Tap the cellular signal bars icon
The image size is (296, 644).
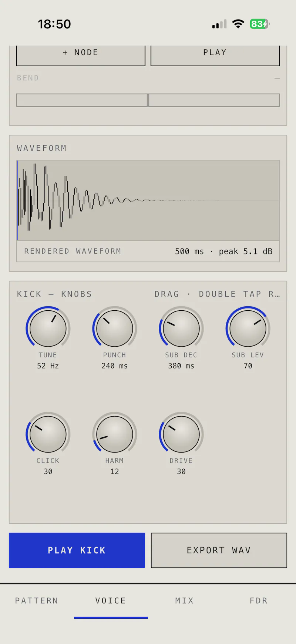click(219, 24)
